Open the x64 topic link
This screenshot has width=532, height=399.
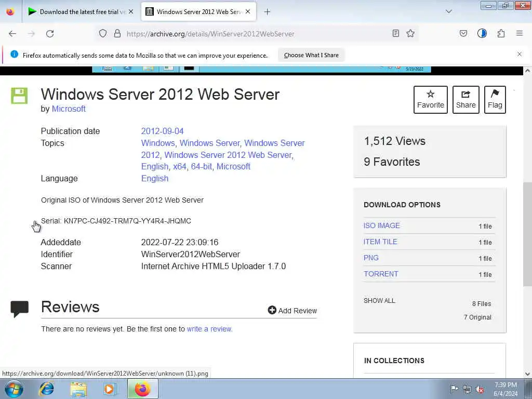tap(179, 167)
